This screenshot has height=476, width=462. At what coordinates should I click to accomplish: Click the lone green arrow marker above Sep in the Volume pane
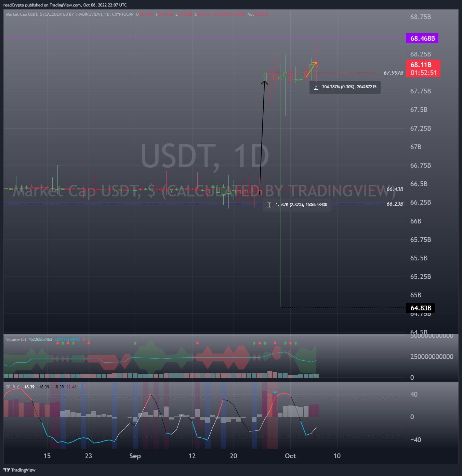pyautogui.click(x=135, y=343)
